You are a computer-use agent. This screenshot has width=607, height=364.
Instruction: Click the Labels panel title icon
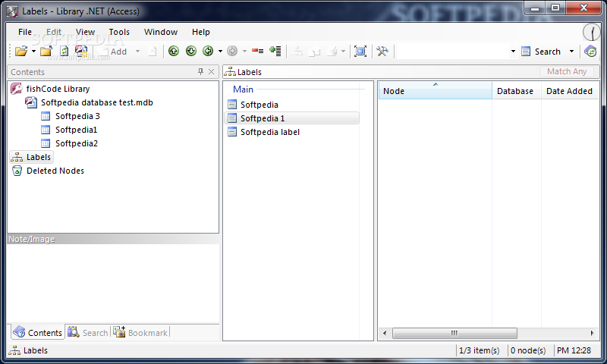(230, 71)
